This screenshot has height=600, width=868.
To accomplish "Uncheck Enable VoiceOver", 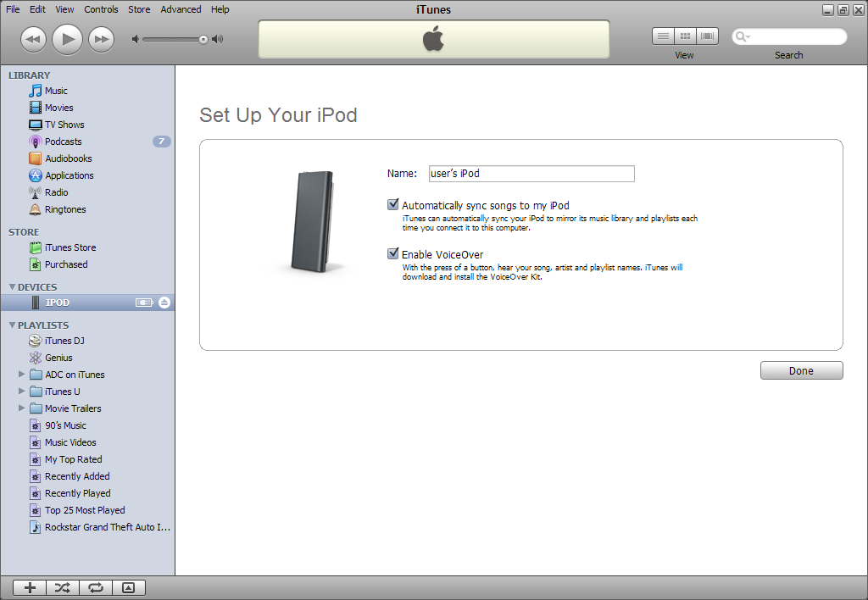I will point(393,253).
